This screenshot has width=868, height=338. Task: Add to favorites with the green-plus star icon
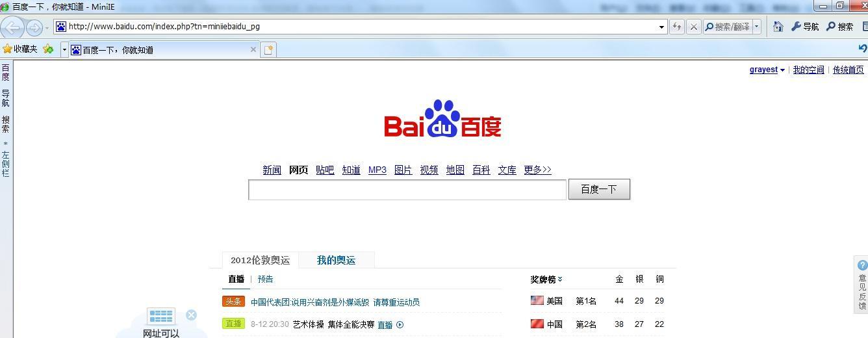coord(48,49)
